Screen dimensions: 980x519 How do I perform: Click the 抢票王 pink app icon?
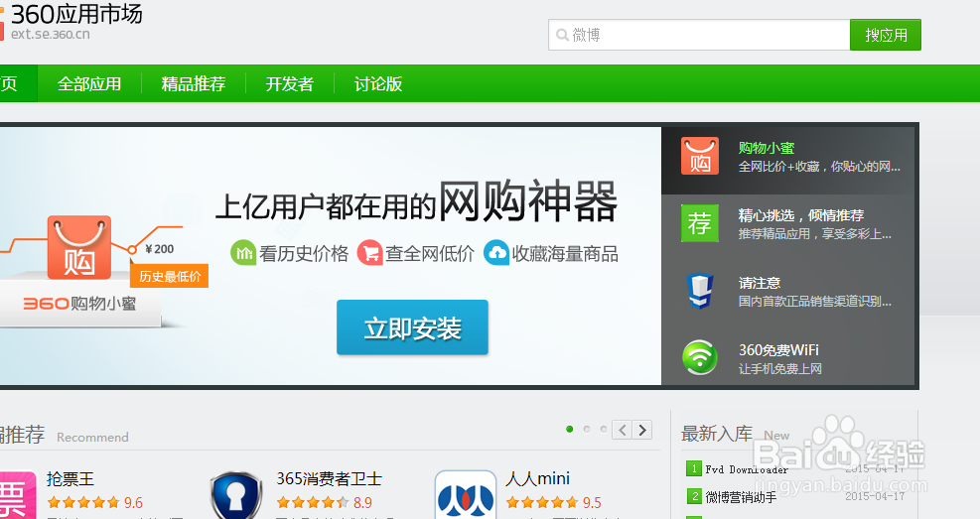(16, 494)
